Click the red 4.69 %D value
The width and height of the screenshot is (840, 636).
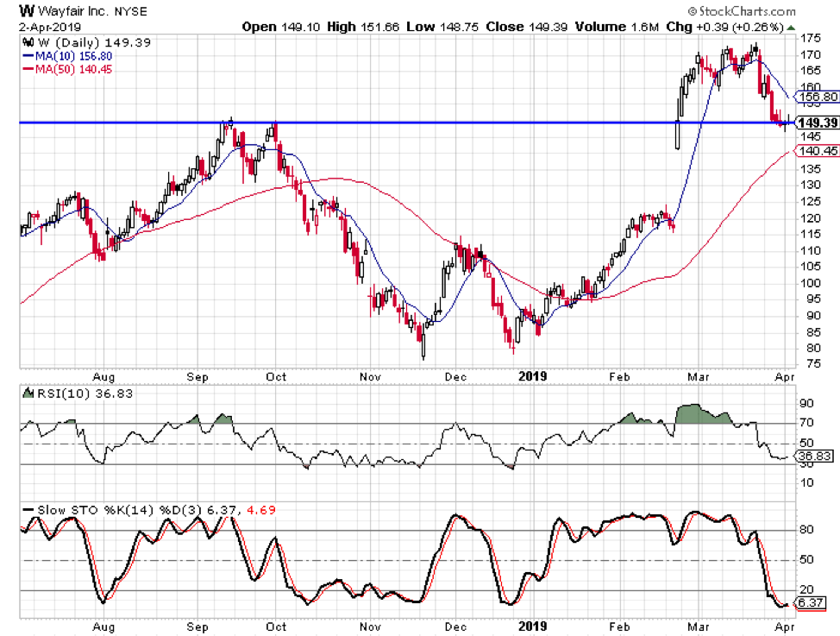(261, 510)
